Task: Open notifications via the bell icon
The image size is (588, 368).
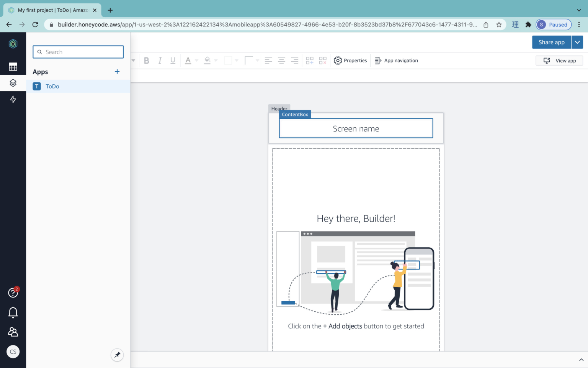Action: [13, 312]
